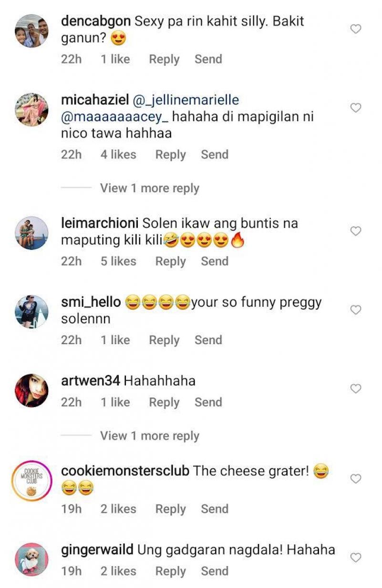
Task: Tap heart icon on micahaziel's comment
Action: [x=356, y=108]
